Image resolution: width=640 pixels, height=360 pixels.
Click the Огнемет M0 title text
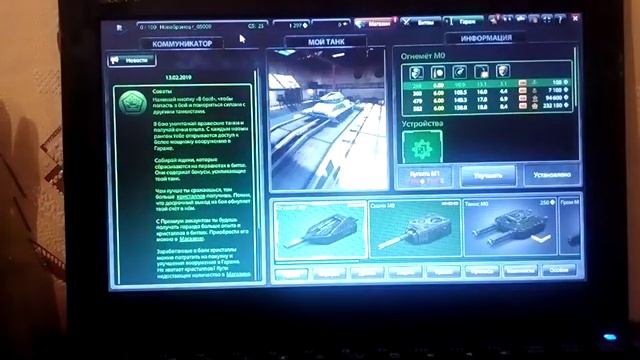(423, 56)
